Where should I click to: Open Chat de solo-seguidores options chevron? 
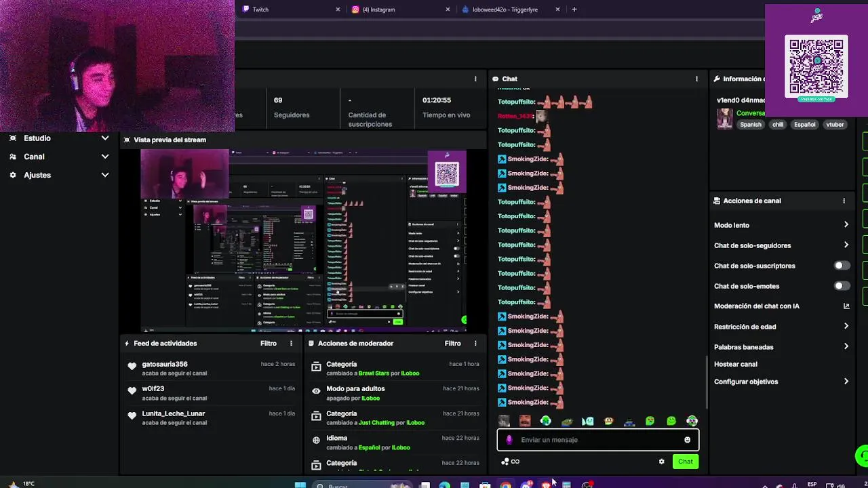click(x=846, y=245)
